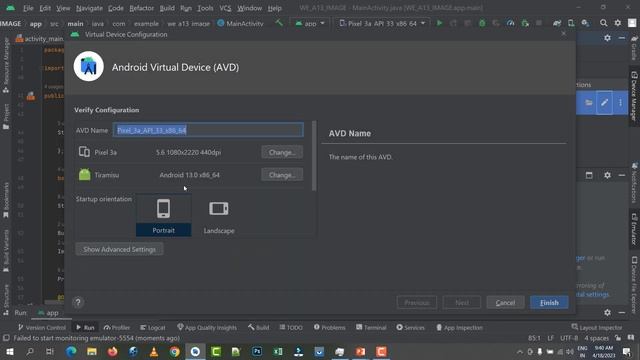Close the Virtual Device Configuration dialog
The image size is (640, 360).
coord(564,34)
